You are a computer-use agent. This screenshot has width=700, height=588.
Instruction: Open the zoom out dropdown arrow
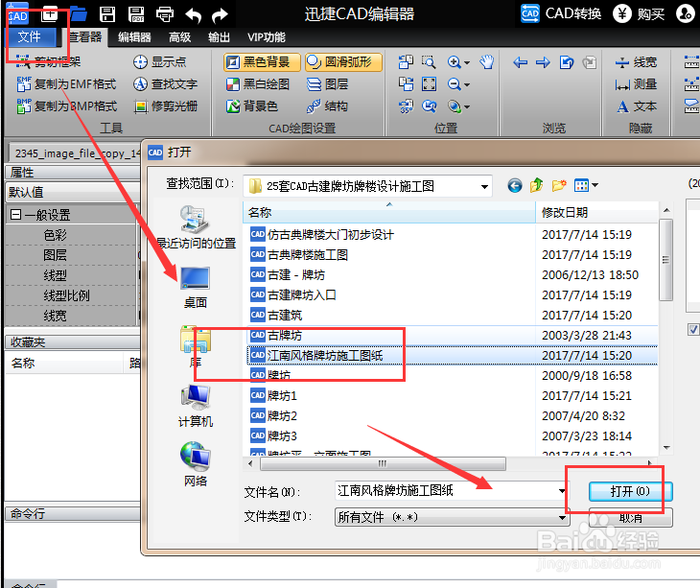pyautogui.click(x=467, y=84)
